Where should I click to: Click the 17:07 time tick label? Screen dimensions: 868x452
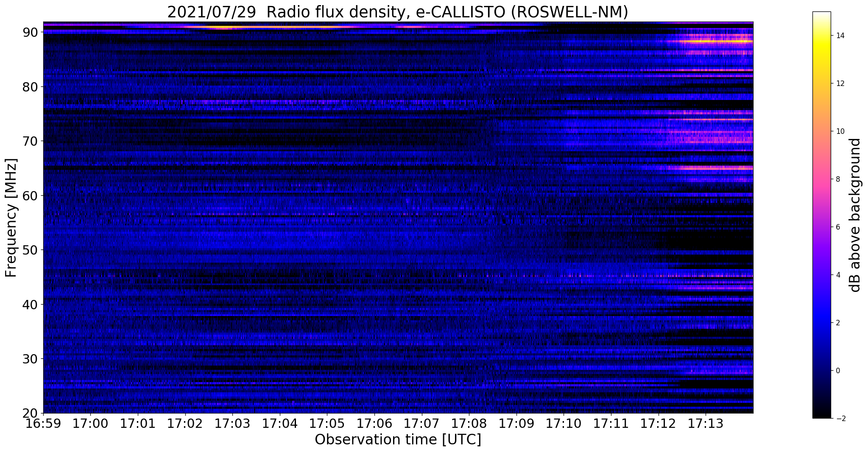click(422, 423)
